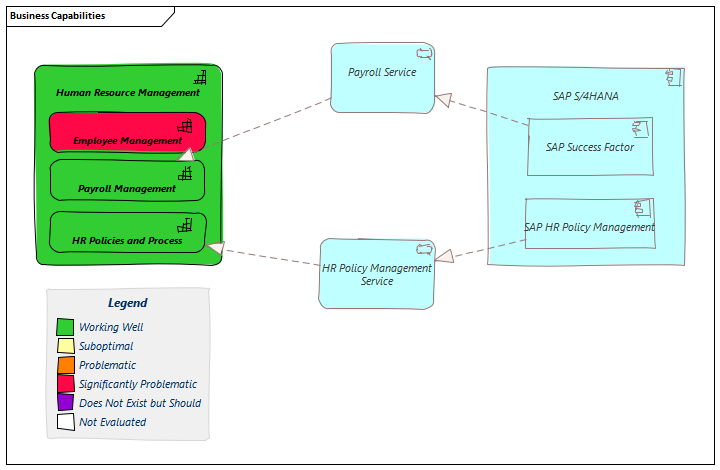Click the Suboptimal legend text
This screenshot has height=470, width=720.
pyautogui.click(x=106, y=346)
